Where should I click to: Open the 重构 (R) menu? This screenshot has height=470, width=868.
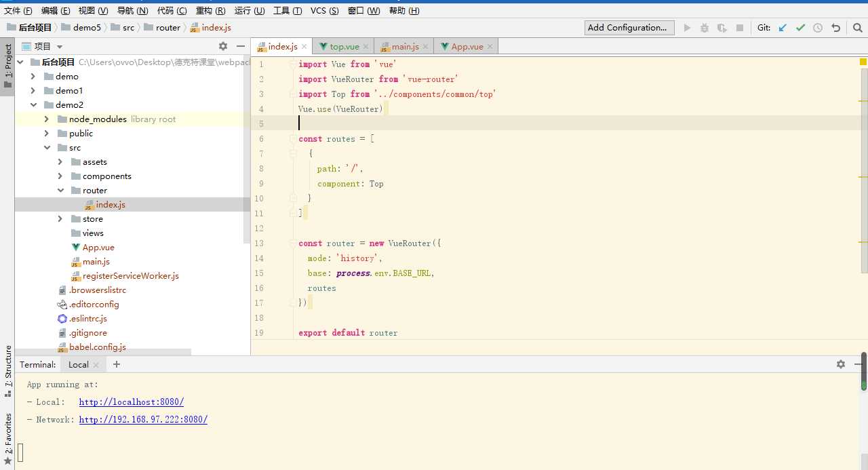tap(210, 11)
